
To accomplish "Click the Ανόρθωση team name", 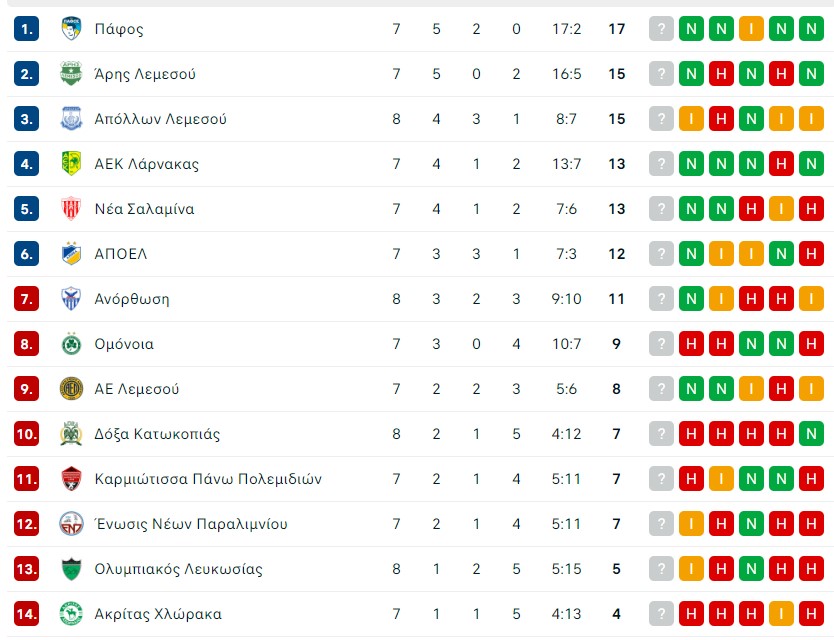I will pos(132,299).
